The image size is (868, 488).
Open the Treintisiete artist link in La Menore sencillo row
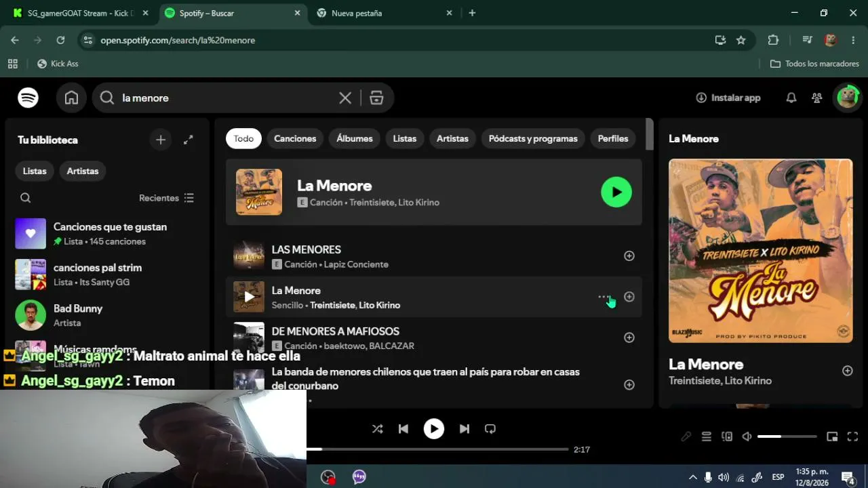(332, 305)
